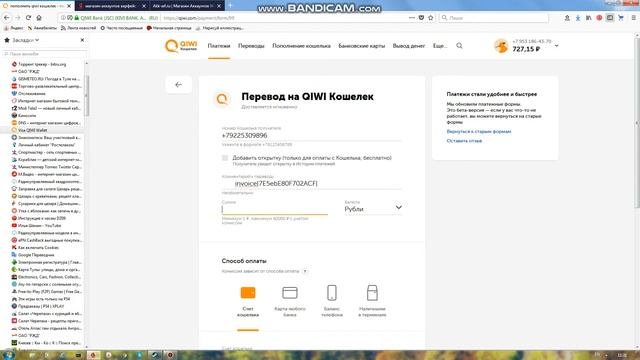Click the Firefox search box
The height and width of the screenshot is (360, 640).
pyautogui.click(x=493, y=18)
